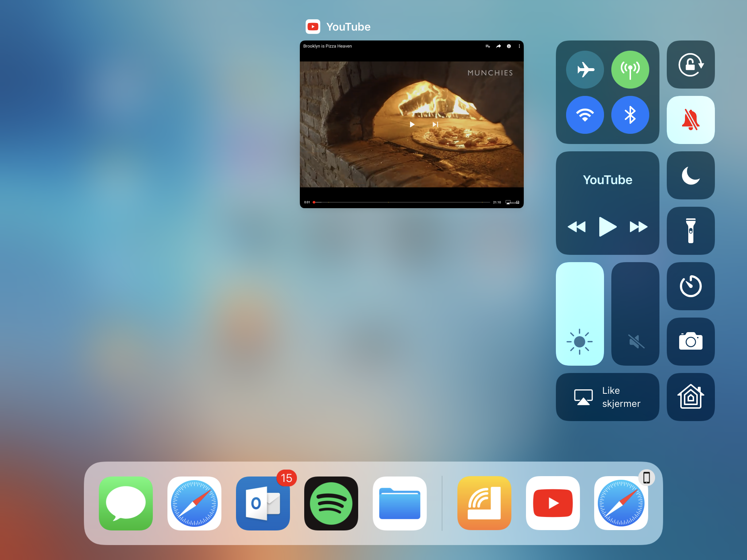
Task: Turn on the flashlight
Action: pos(690,231)
